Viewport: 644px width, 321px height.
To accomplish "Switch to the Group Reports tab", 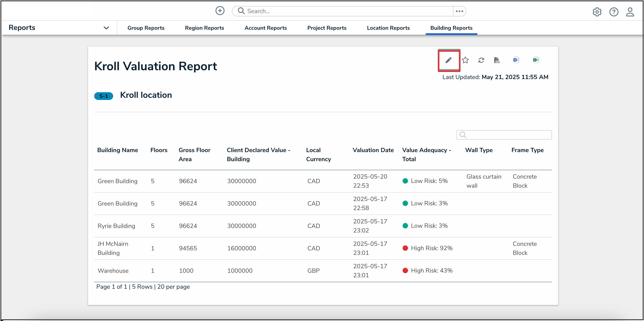I will click(146, 28).
